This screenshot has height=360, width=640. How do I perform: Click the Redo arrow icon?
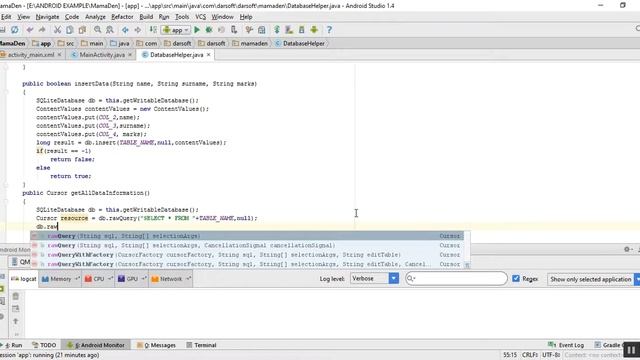[x=42, y=30]
